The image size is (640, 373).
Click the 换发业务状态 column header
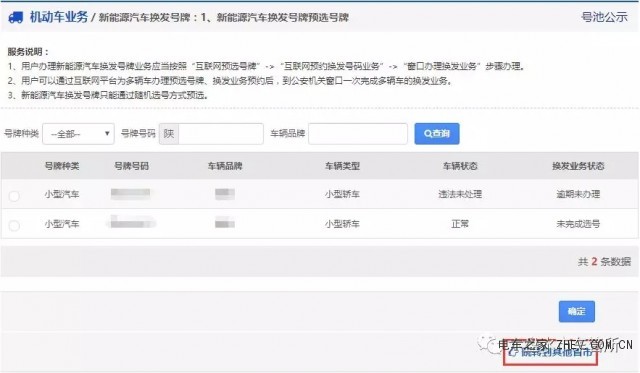click(578, 166)
